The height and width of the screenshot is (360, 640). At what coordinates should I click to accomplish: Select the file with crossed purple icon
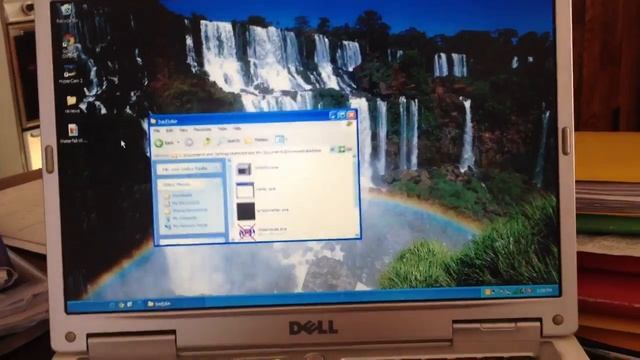coord(247,233)
